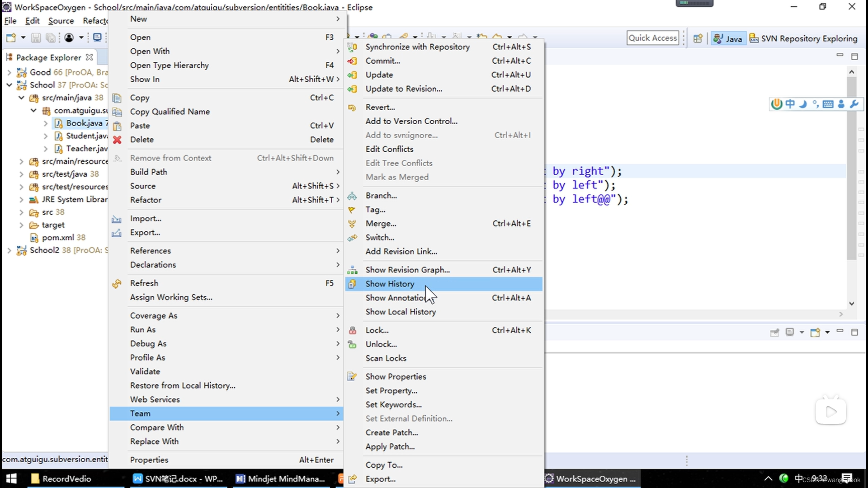Select pom.xml in Package Explorer
The image size is (868, 488).
[58, 238]
